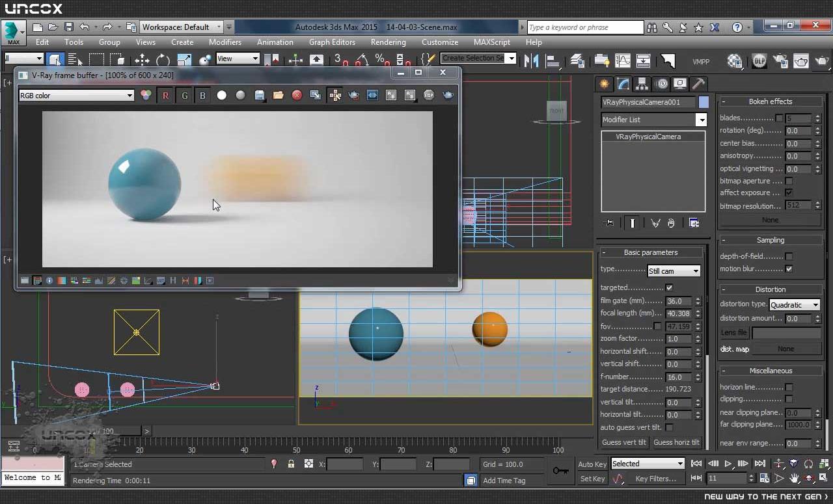This screenshot has width=833, height=504.
Task: Open the Hierarchy command panel tab
Action: pyautogui.click(x=642, y=84)
